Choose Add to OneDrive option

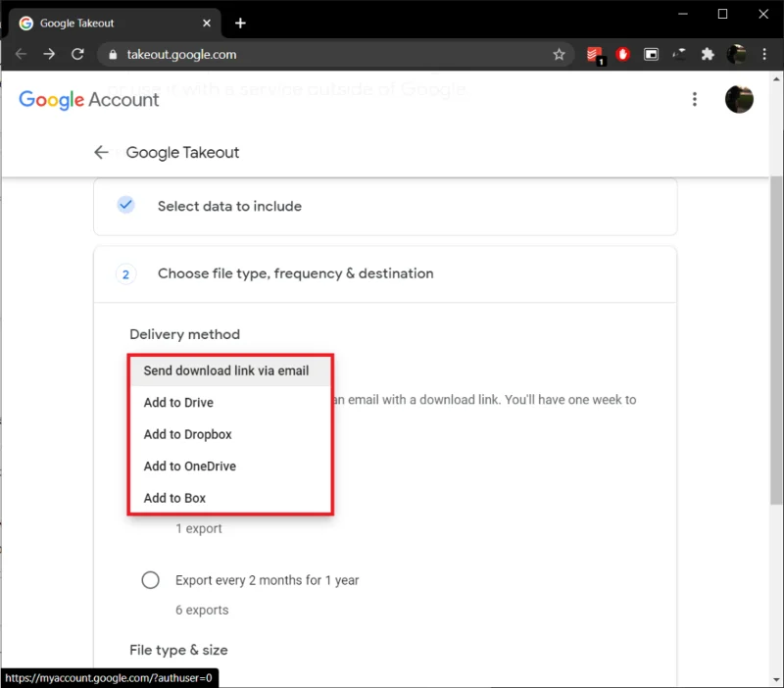(230, 466)
